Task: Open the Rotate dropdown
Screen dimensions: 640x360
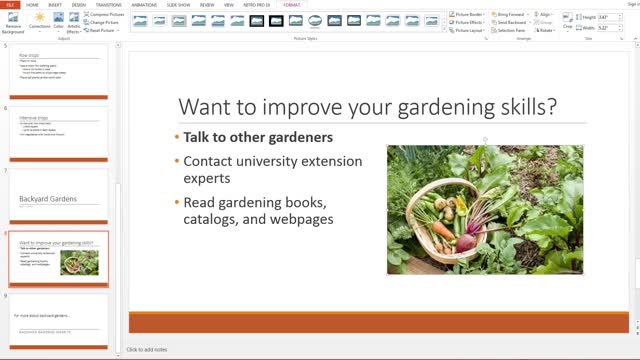Action: pyautogui.click(x=545, y=31)
